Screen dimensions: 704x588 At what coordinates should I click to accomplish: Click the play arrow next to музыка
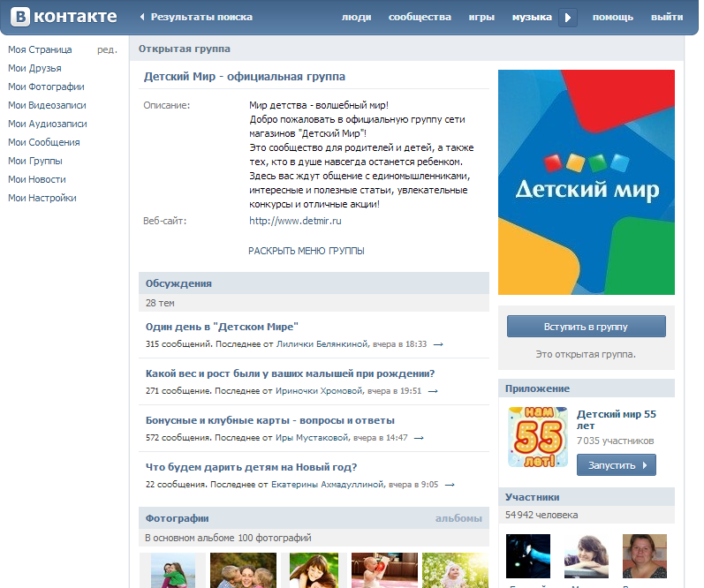click(x=568, y=18)
